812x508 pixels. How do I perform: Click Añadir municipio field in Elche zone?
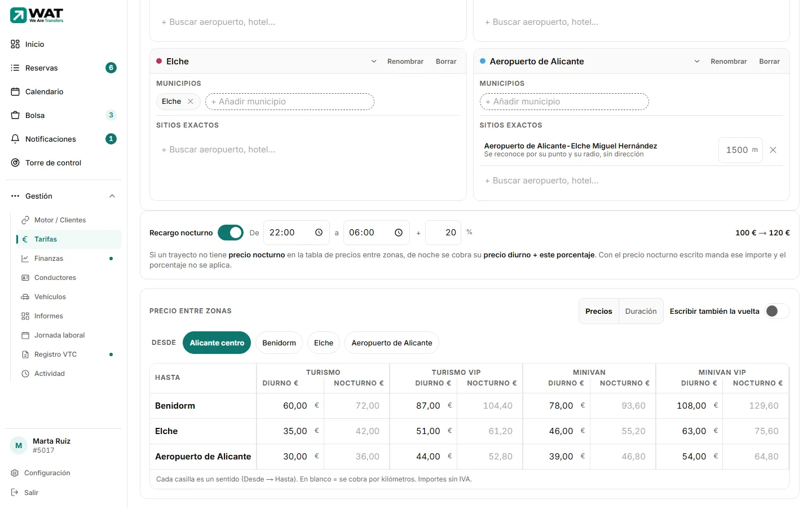click(x=290, y=102)
